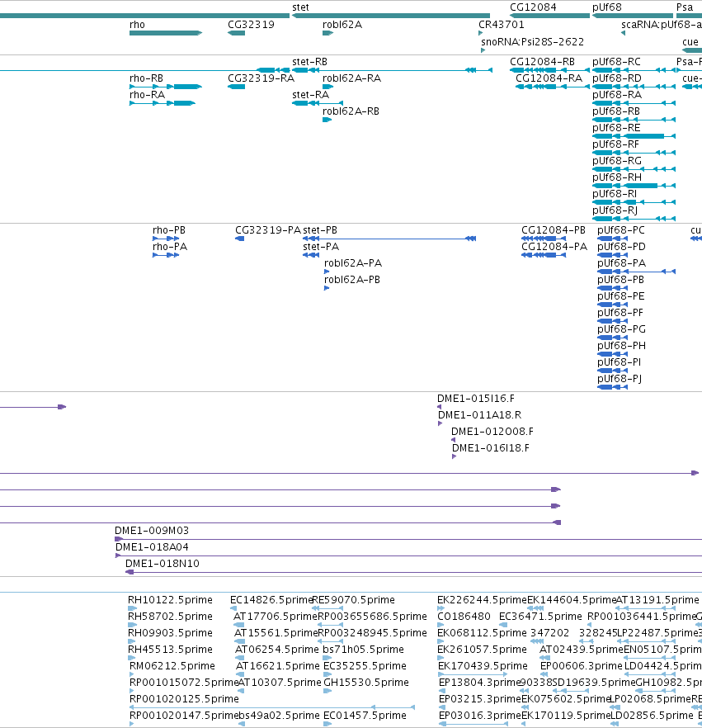Image resolution: width=702 pixels, height=728 pixels.
Task: Select pUf68-RD transcript
Action: click(x=634, y=87)
